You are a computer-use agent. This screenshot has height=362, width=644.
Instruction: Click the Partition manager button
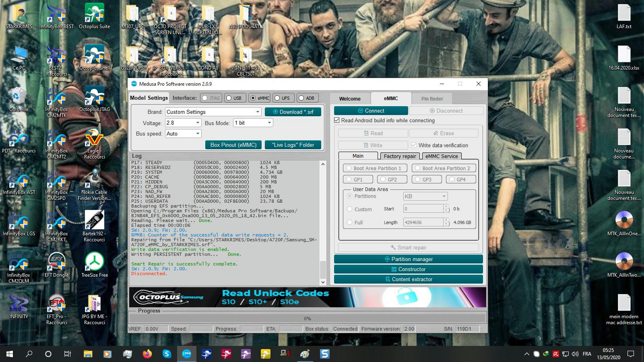408,259
